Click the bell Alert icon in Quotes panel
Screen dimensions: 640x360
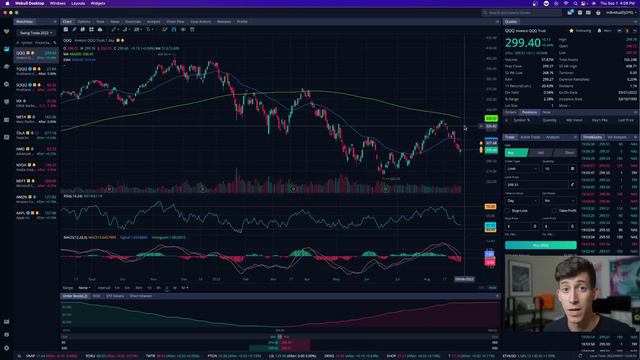(x=599, y=31)
